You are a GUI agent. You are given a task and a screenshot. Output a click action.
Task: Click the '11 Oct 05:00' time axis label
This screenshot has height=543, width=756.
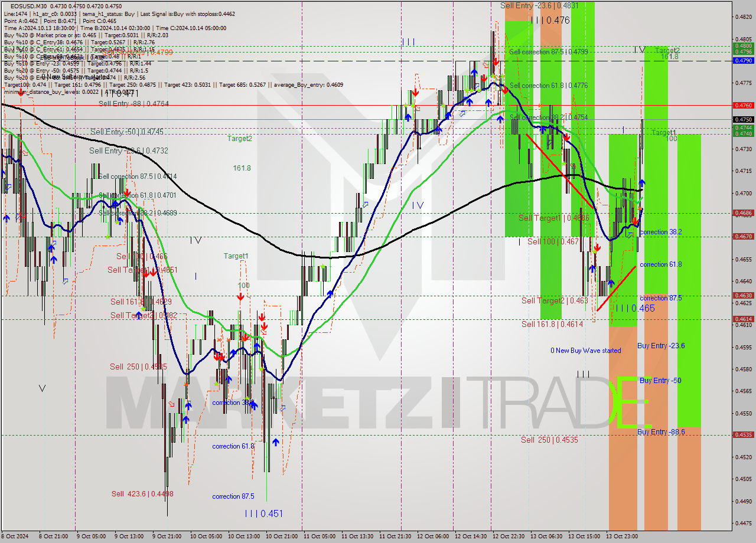tap(319, 537)
